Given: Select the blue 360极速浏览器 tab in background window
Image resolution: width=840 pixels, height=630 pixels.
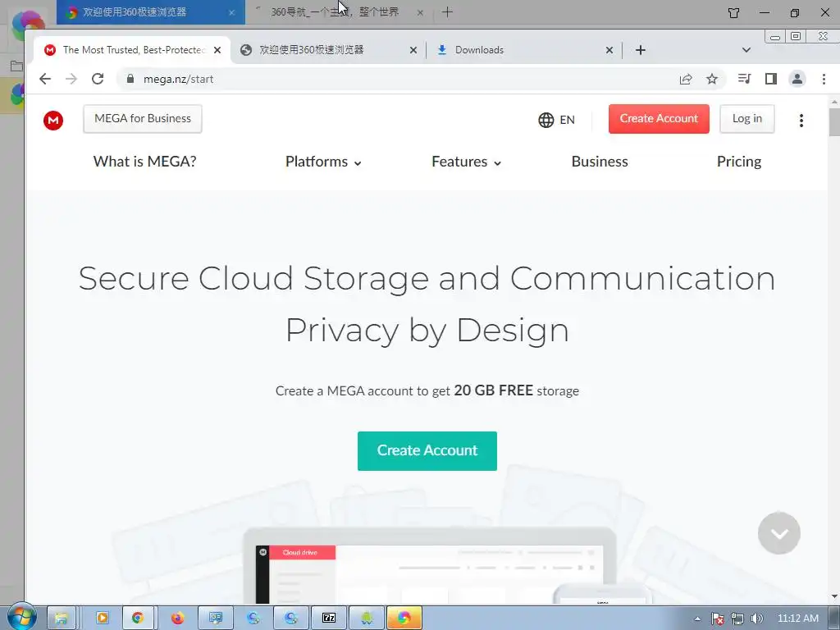Looking at the screenshot, I should [x=150, y=11].
